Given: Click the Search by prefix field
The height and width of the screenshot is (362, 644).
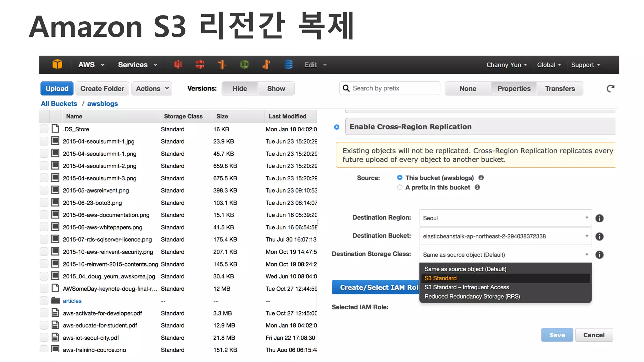Looking at the screenshot, I should click(x=393, y=88).
